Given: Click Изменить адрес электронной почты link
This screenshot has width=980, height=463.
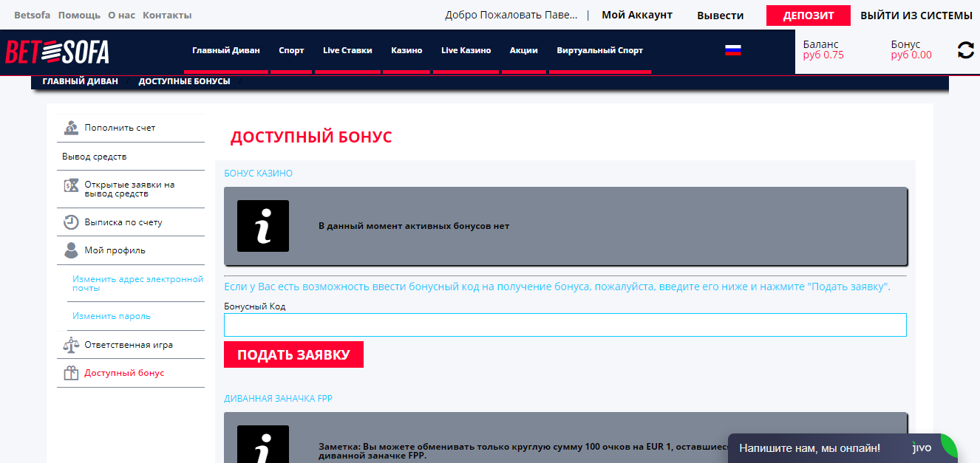Looking at the screenshot, I should point(137,284).
